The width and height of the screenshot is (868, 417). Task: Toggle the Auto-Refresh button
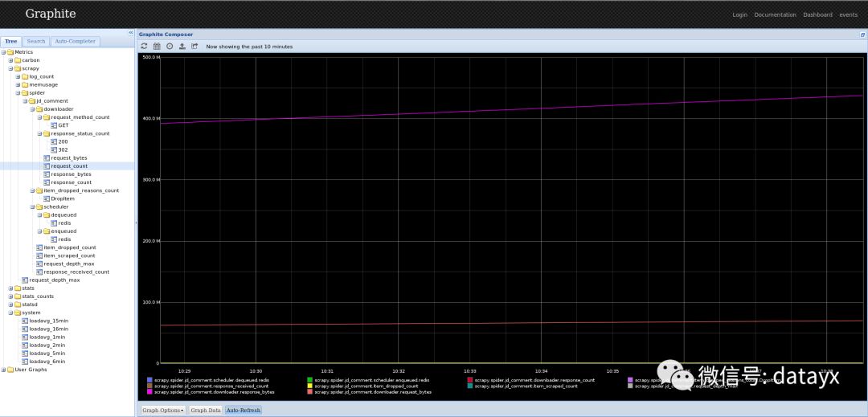(x=243, y=411)
